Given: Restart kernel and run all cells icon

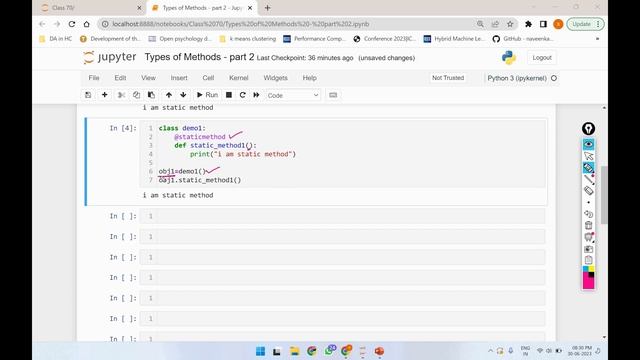Looking at the screenshot, I should pyautogui.click(x=256, y=95).
